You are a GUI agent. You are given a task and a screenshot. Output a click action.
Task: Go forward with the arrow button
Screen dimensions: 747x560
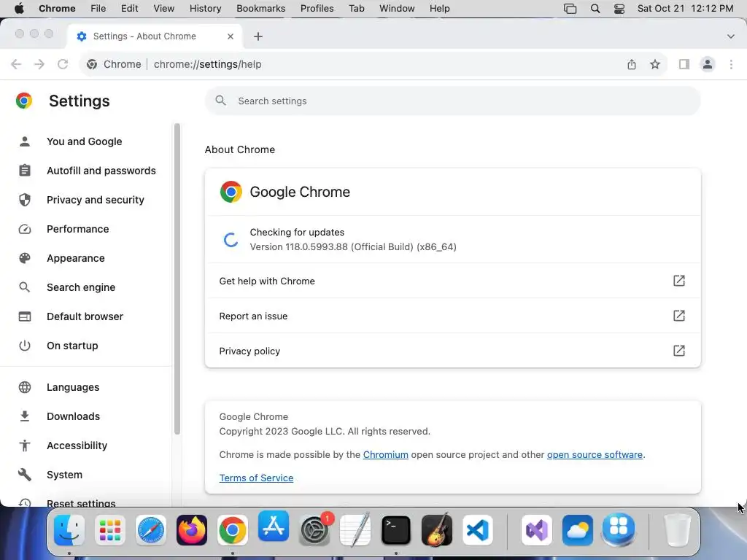(39, 64)
